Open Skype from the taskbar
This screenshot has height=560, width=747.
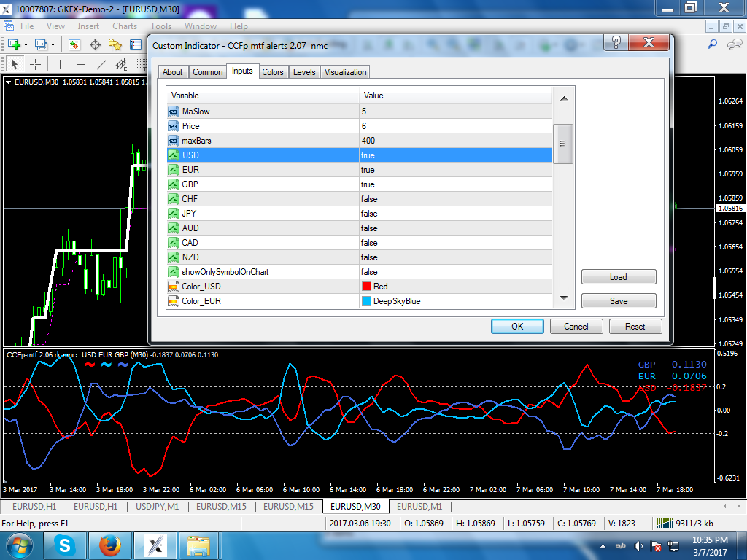point(65,545)
